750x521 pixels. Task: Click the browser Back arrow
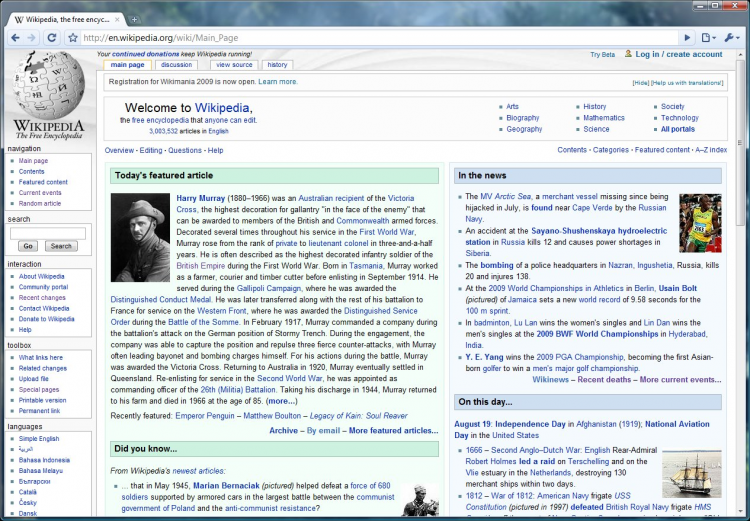click(x=15, y=38)
